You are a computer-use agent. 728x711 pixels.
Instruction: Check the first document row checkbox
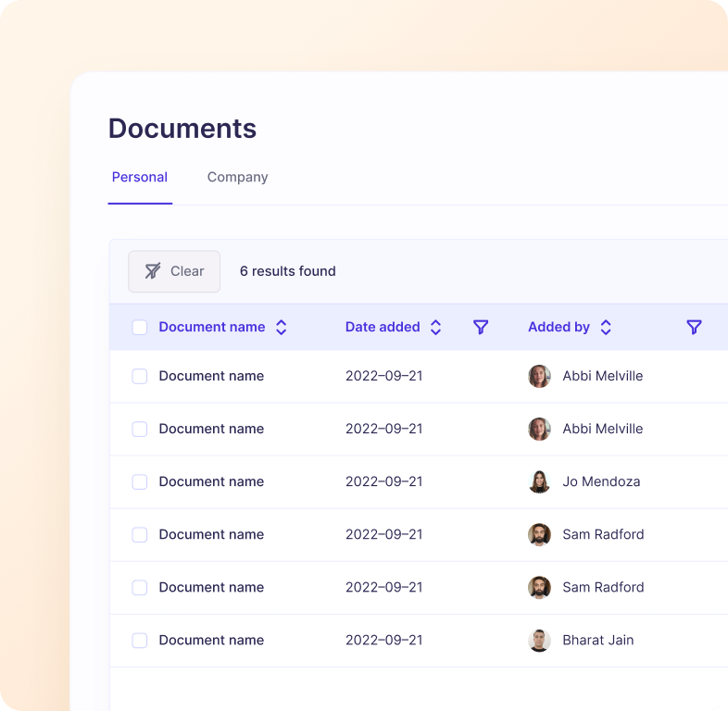pyautogui.click(x=140, y=376)
